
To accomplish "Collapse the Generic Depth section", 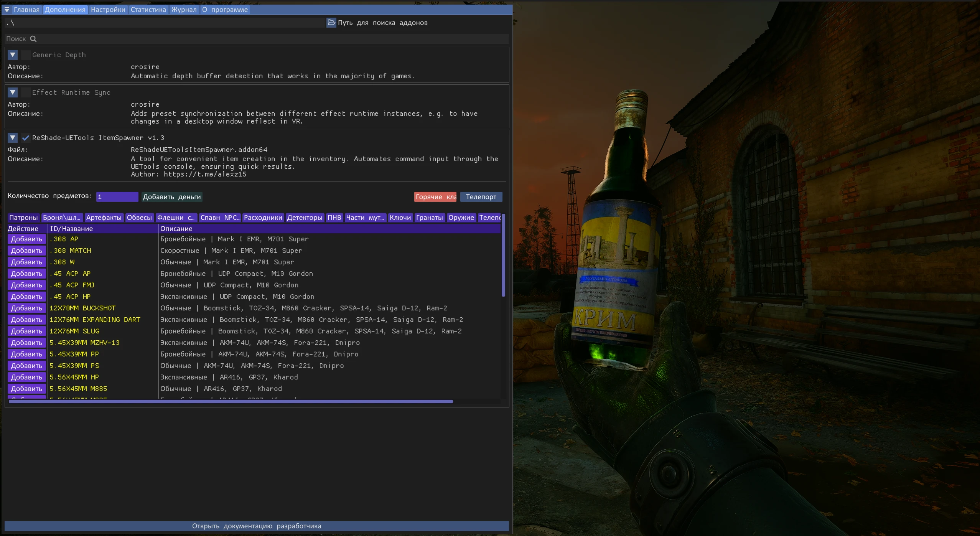I will click(13, 54).
